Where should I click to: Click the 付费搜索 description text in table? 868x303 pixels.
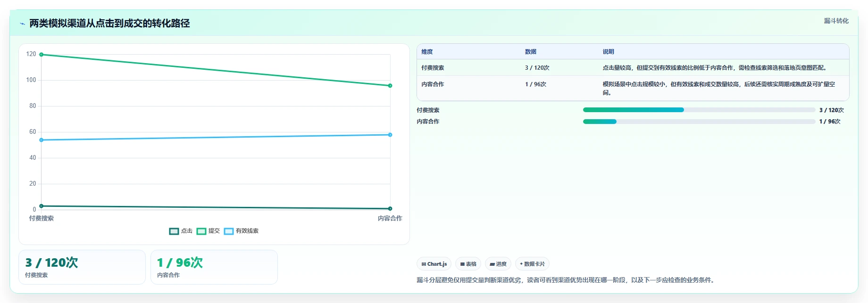click(715, 68)
